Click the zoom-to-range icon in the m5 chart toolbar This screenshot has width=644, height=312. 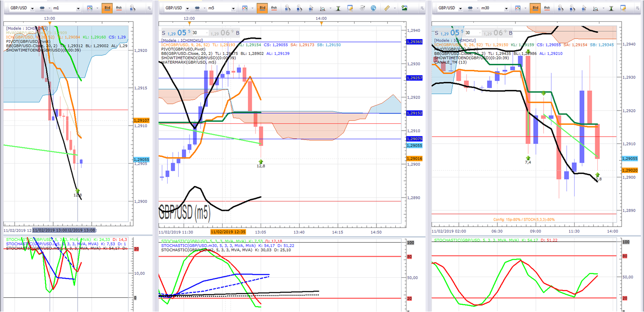pos(322,8)
